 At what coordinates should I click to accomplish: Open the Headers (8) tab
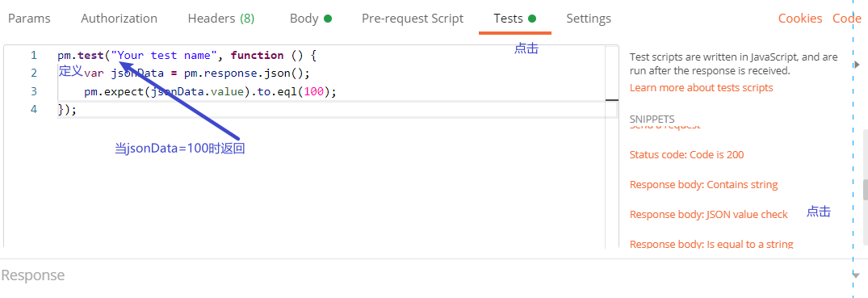[221, 19]
